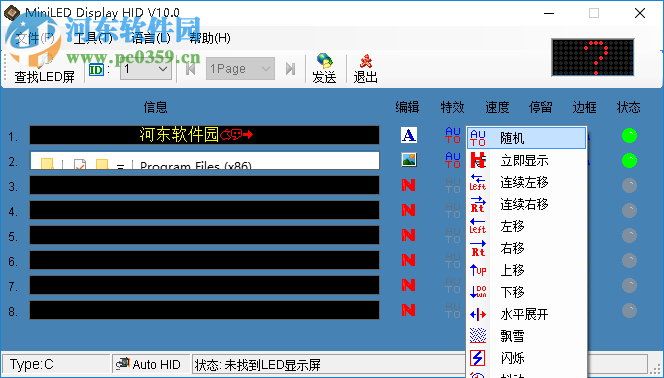
Task: Select the Right move (右移) effect
Action: [526, 248]
